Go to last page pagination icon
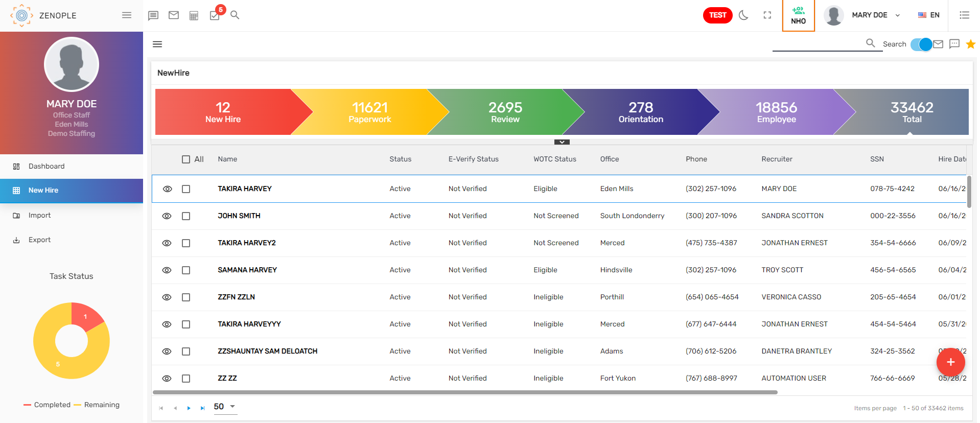This screenshot has width=980, height=423. point(203,408)
